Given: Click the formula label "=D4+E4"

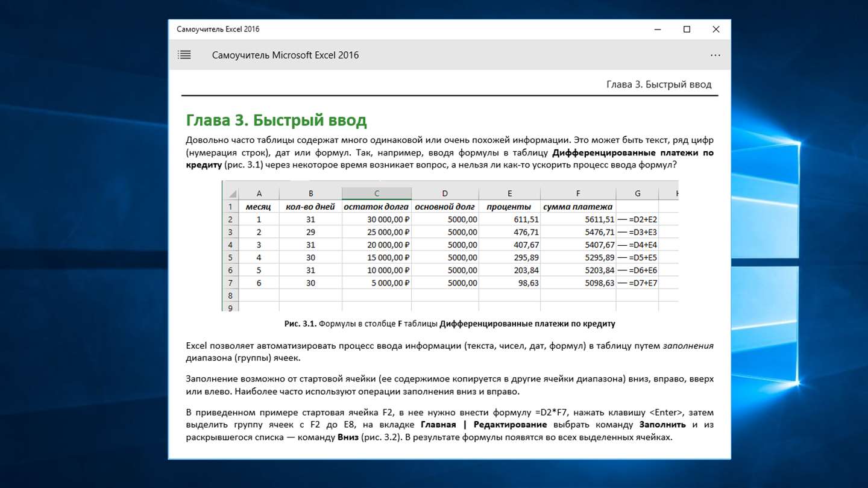Looking at the screenshot, I should coord(643,245).
